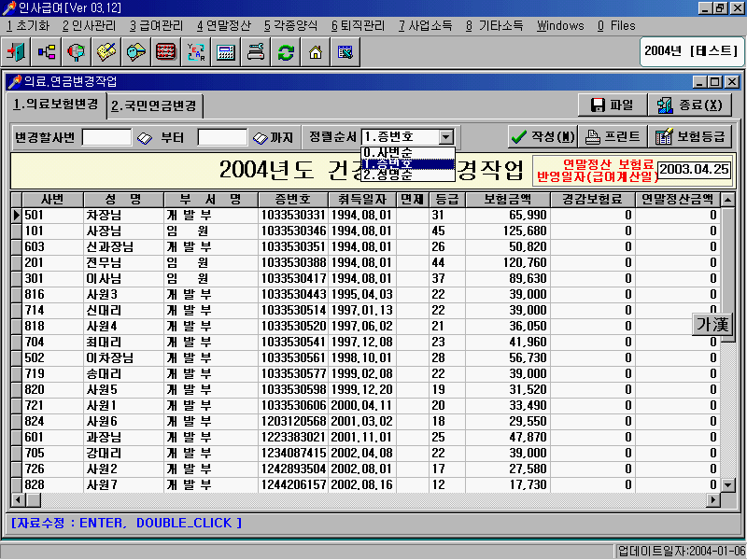
Task: Open the calculator toolbar icon
Action: [225, 53]
